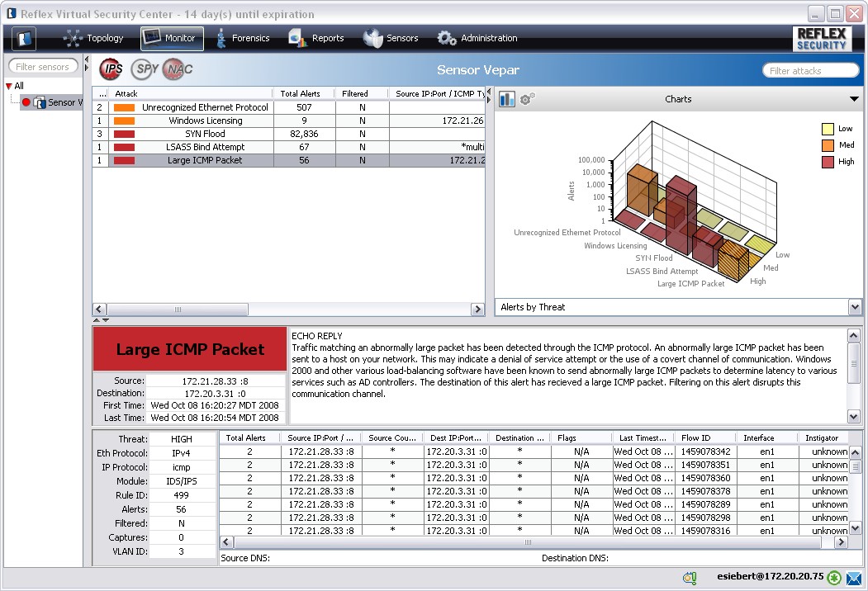Switch to the Reports tab
The image size is (868, 591).
317,38
